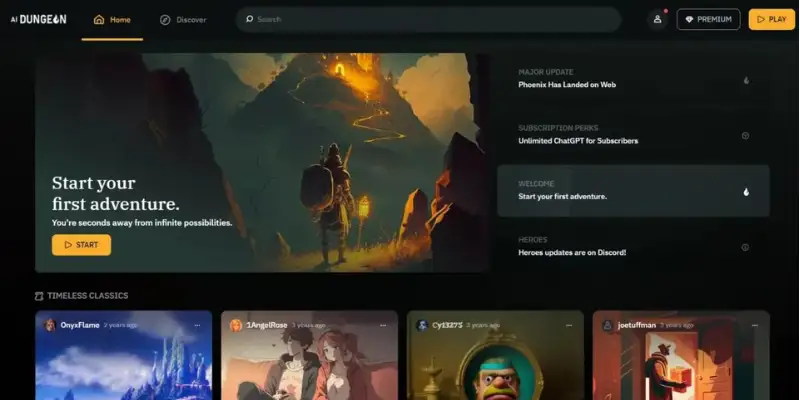This screenshot has width=800, height=400.
Task: Click icon next to Subscription Perks
Action: click(745, 136)
